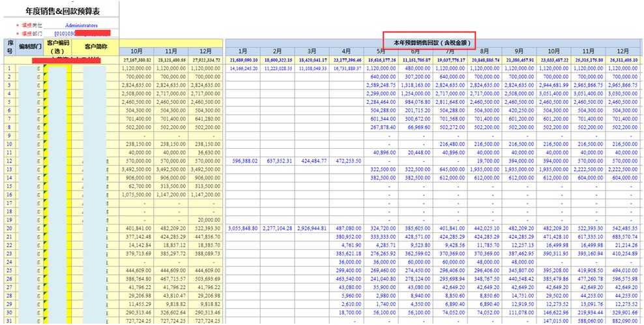Select the cell with value 494,010.00
The height and width of the screenshot is (325, 644).
pyautogui.click(x=622, y=270)
